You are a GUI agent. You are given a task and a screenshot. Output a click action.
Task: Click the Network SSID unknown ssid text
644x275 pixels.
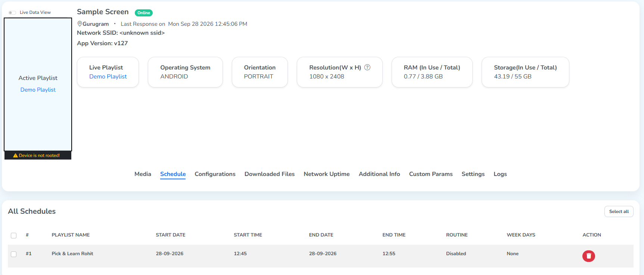coord(121,33)
